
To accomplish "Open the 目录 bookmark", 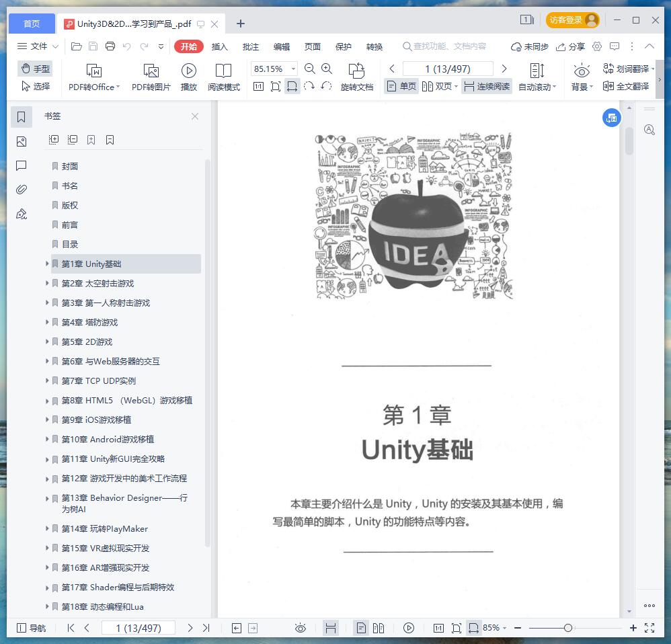I will 70,244.
